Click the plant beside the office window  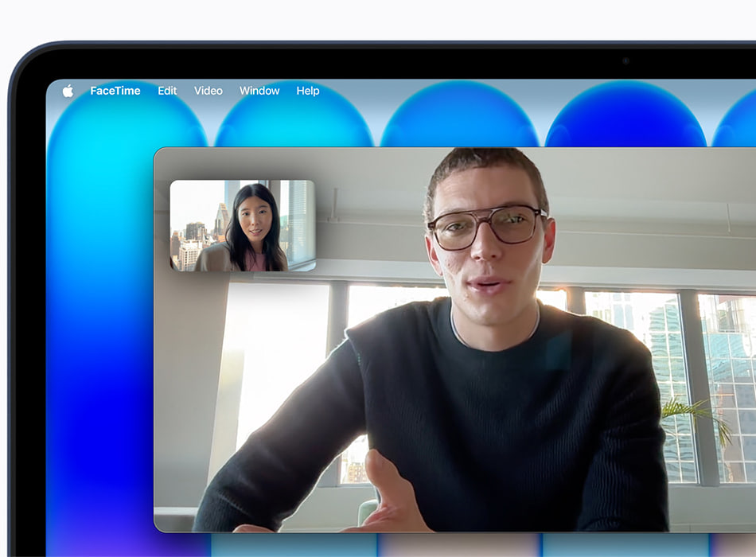(694, 415)
